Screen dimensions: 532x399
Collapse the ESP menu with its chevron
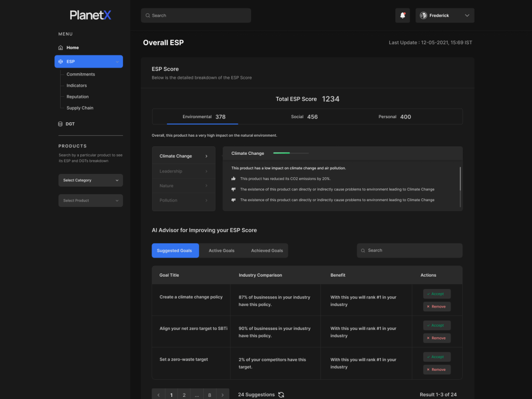pyautogui.click(x=117, y=62)
